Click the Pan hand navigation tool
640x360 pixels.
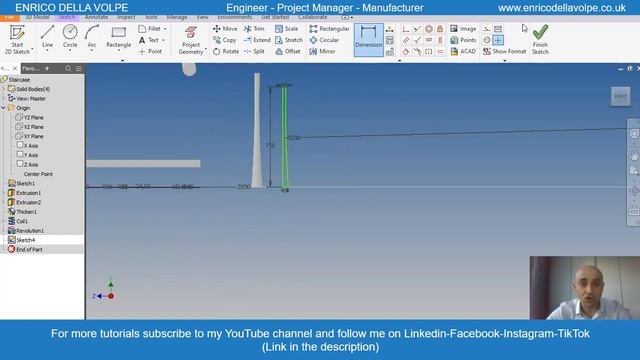(x=634, y=155)
